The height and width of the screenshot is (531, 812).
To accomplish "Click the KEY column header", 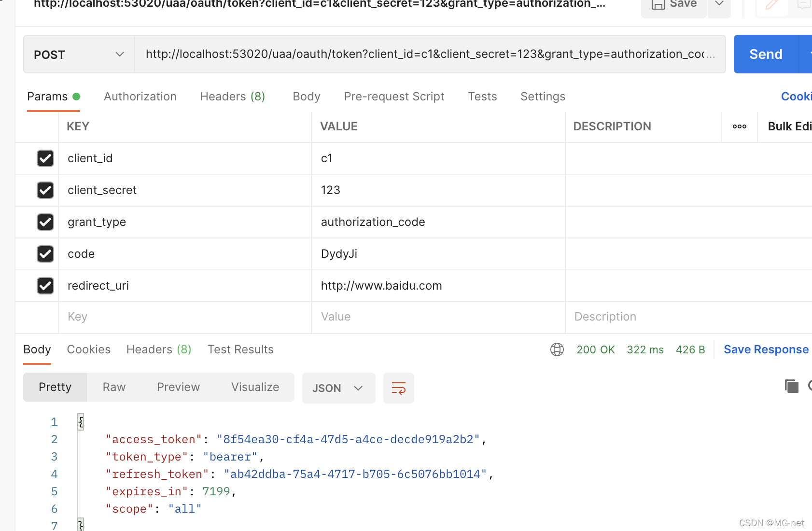I will [x=78, y=126].
